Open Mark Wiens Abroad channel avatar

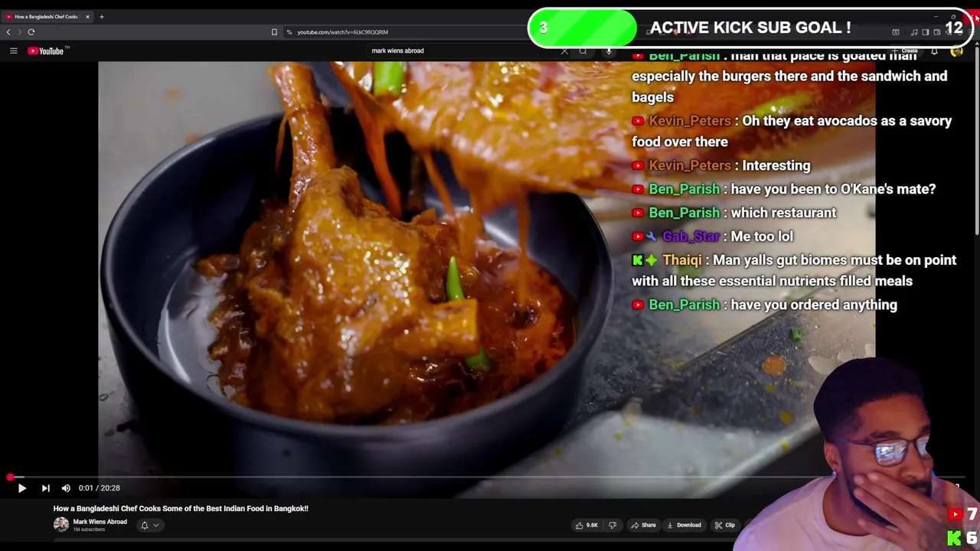(60, 525)
